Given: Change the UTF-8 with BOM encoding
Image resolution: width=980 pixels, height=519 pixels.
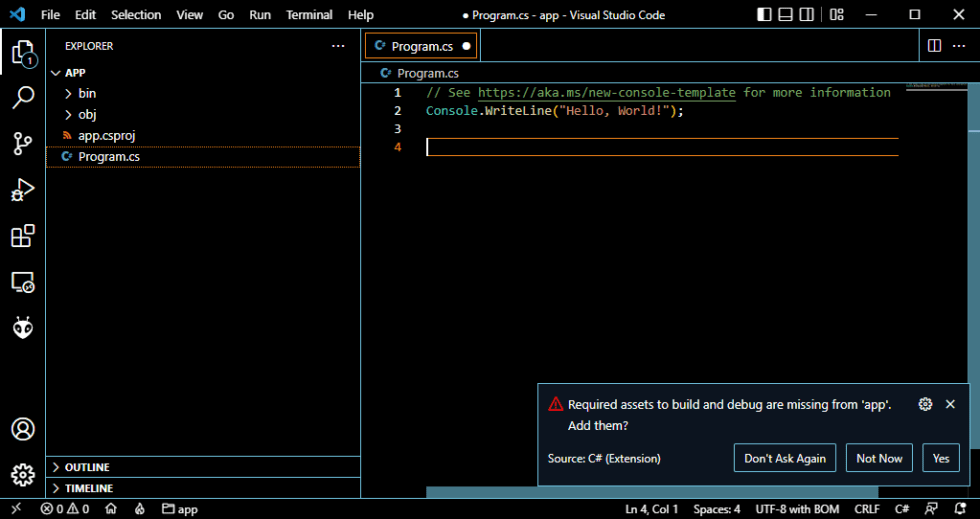Looking at the screenshot, I should 798,509.
